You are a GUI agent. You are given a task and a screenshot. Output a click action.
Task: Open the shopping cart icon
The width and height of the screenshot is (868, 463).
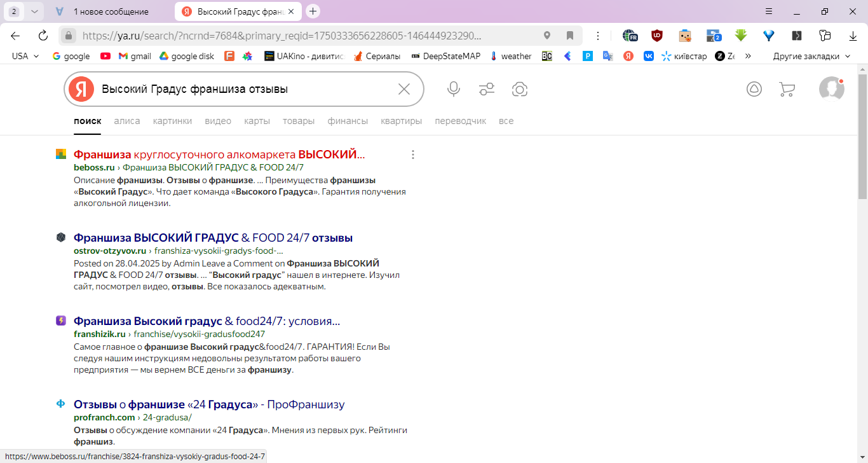[x=787, y=89]
